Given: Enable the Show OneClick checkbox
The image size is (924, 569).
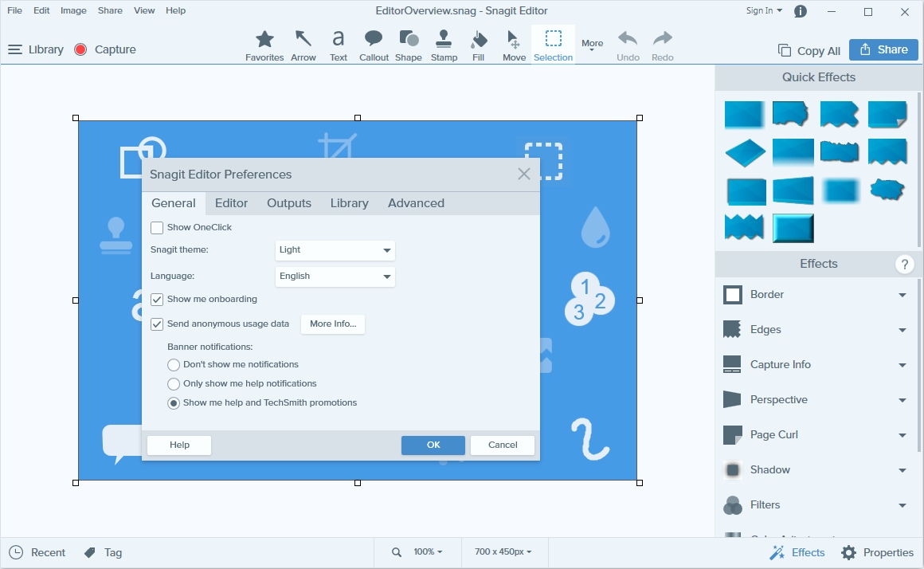Looking at the screenshot, I should pyautogui.click(x=157, y=228).
